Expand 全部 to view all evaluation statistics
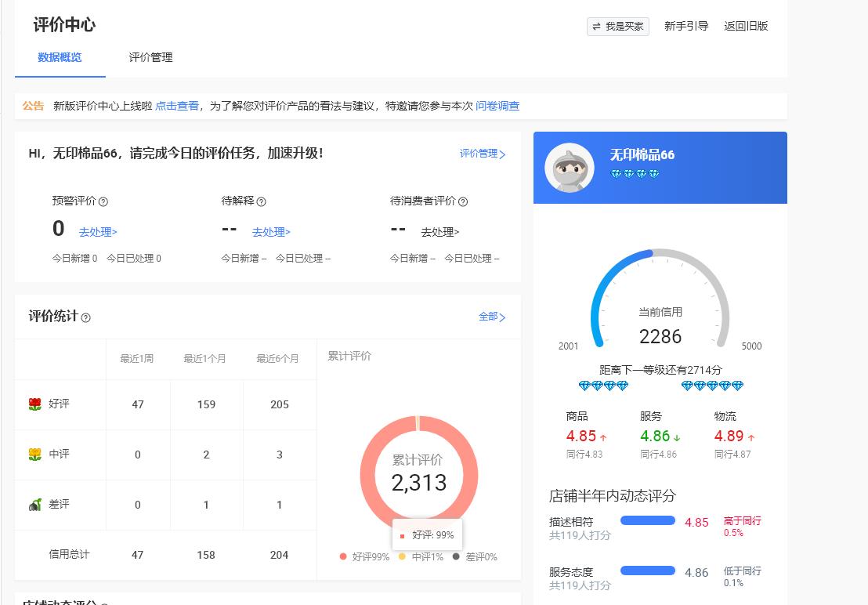 pyautogui.click(x=487, y=317)
